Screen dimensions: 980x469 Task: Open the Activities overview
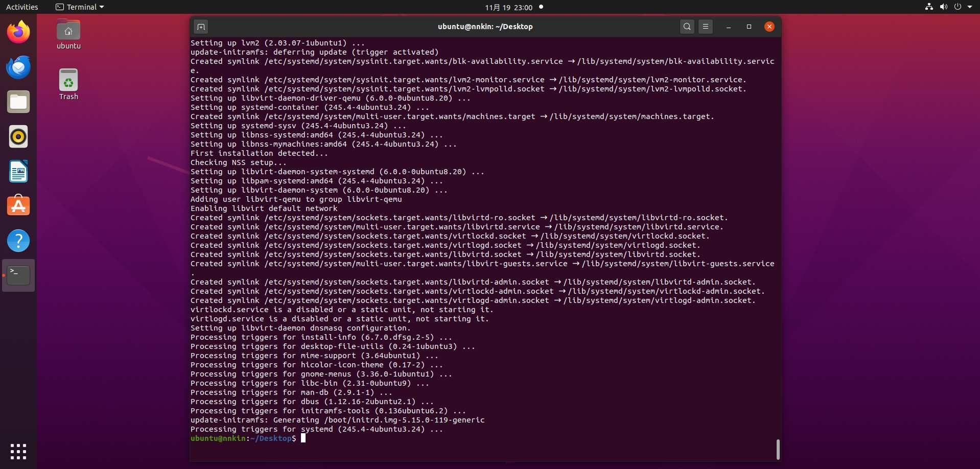(x=22, y=7)
